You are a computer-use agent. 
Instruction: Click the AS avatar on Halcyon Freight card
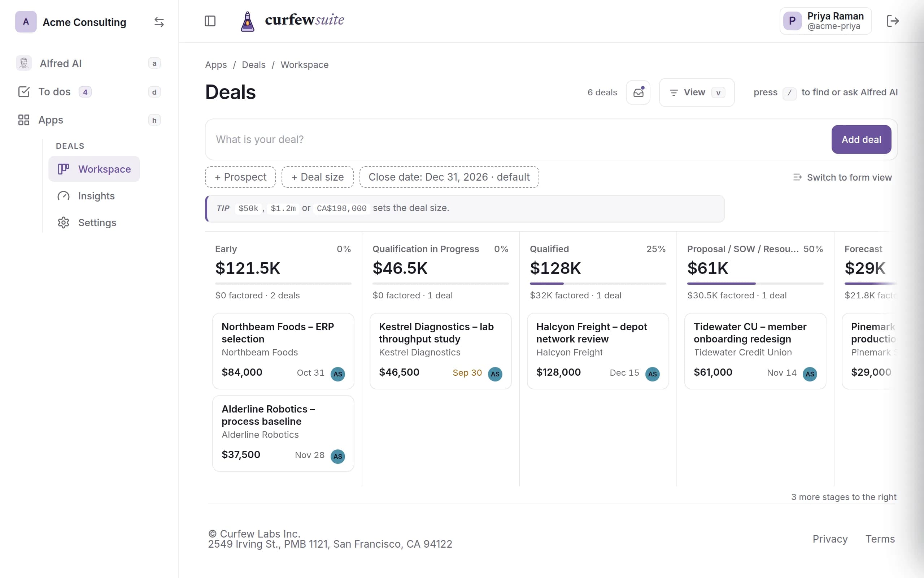point(652,374)
